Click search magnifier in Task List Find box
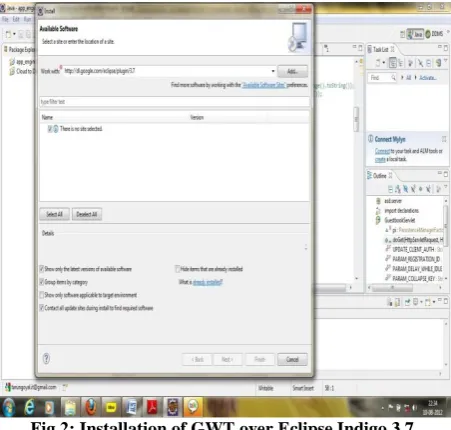Image resolution: width=451 pixels, height=430 pixels. [393, 78]
